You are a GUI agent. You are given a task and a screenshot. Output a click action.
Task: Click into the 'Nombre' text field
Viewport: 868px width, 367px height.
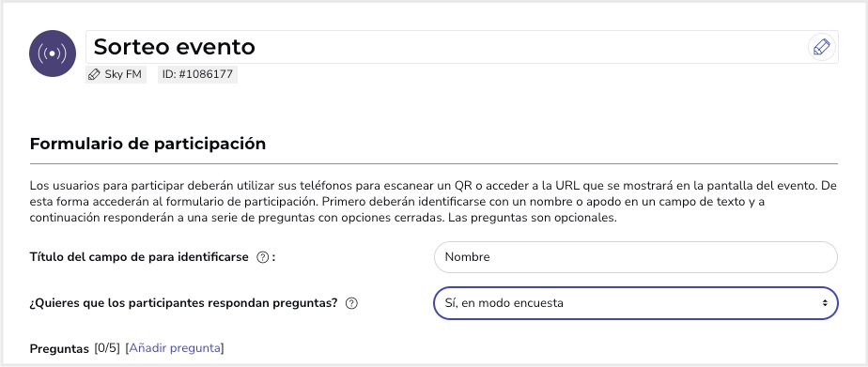pyautogui.click(x=635, y=257)
